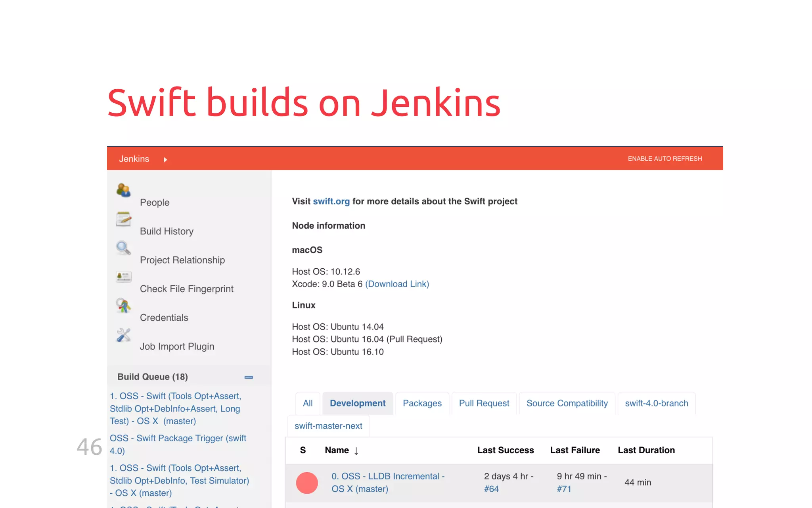
Task: Open the People page link
Action: click(155, 202)
